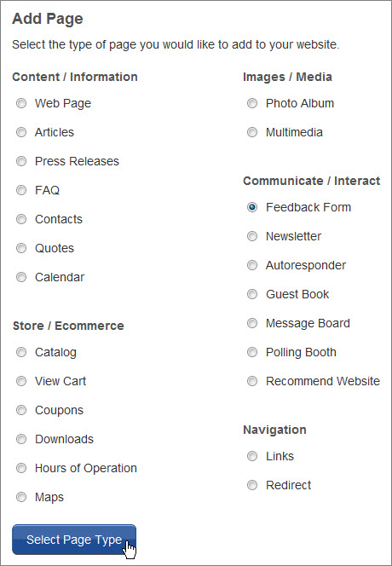
Task: Select Press Releases option
Action: pos(21,161)
